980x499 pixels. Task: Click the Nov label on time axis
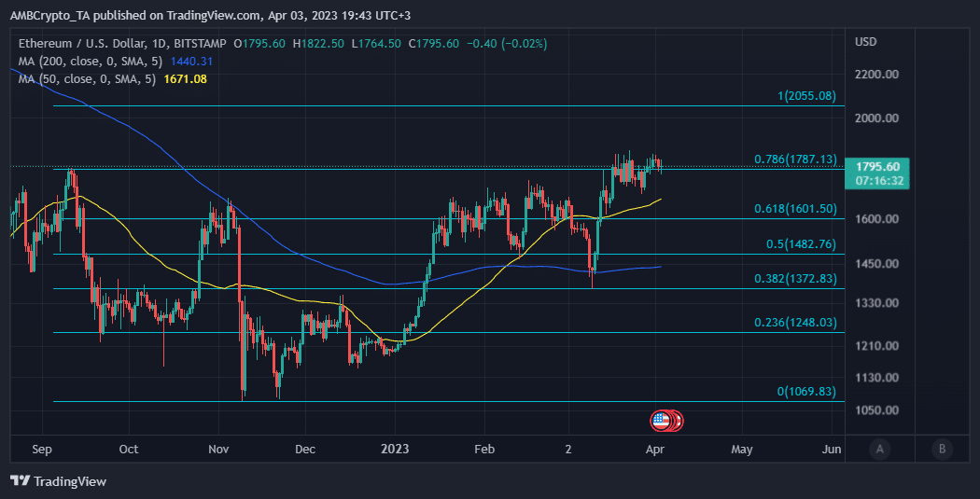point(218,450)
